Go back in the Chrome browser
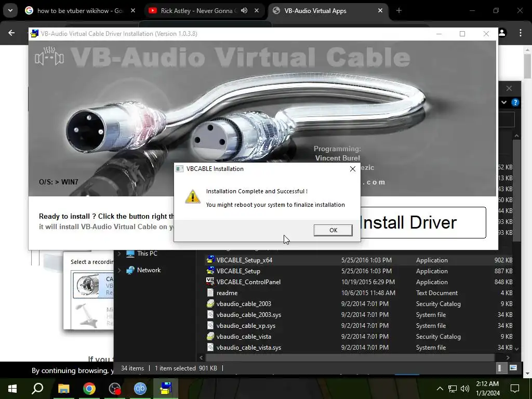 point(11,33)
